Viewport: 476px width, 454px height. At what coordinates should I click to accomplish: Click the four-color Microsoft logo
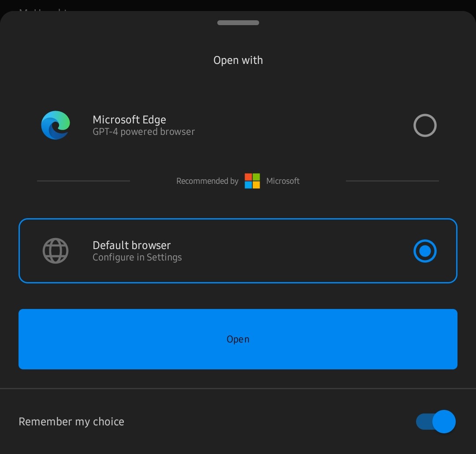tap(252, 181)
